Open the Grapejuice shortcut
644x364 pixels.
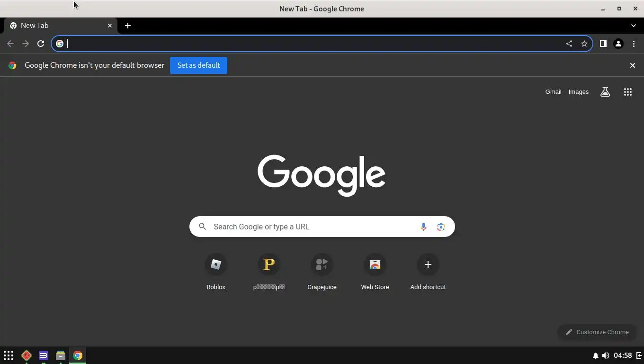(x=322, y=272)
